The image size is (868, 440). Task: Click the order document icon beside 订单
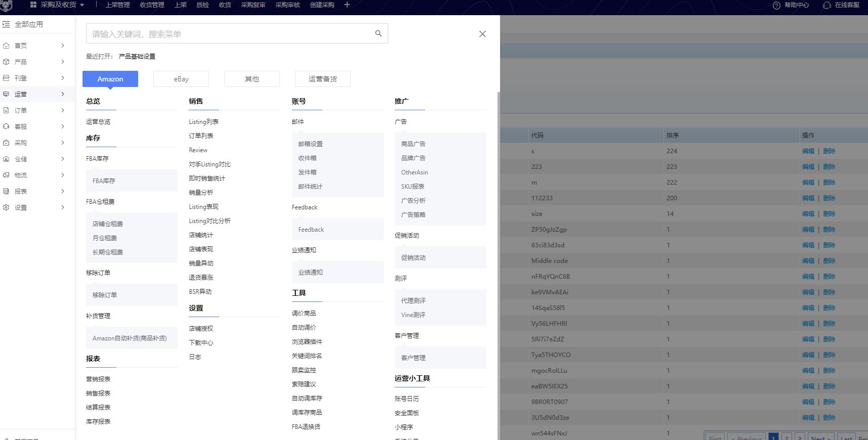[x=6, y=110]
